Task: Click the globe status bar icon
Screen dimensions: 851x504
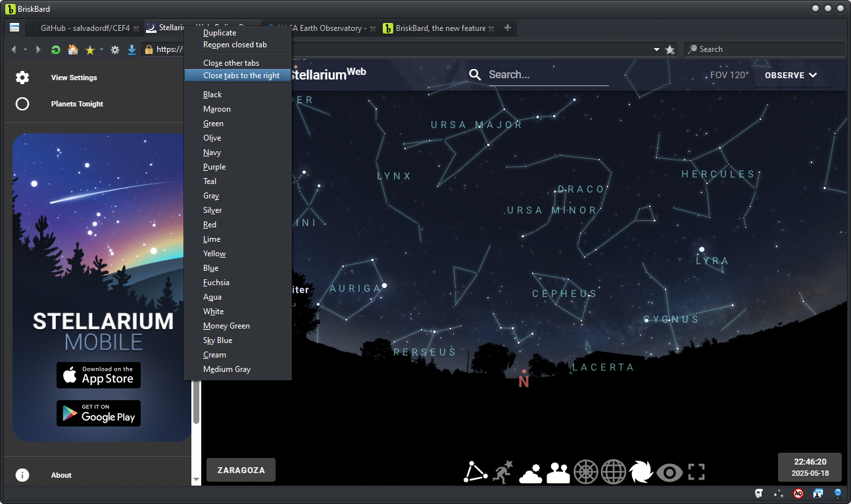Action: pos(838,493)
